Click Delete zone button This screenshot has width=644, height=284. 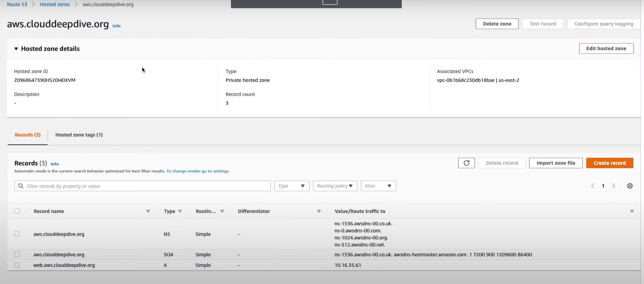click(497, 24)
